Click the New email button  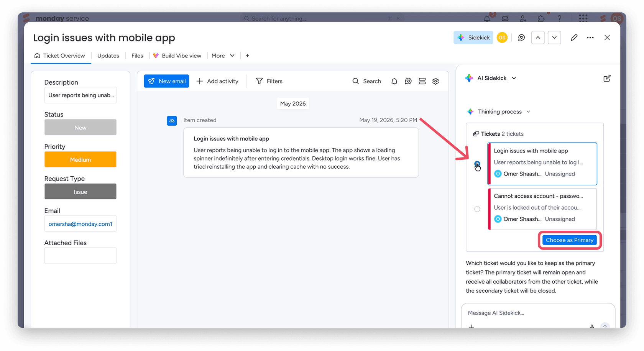(166, 81)
